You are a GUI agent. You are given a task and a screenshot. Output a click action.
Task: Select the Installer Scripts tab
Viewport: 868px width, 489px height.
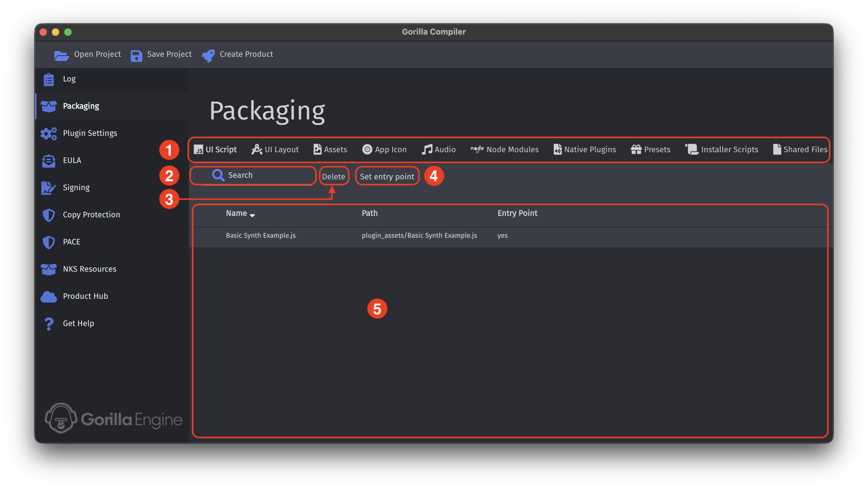[721, 149]
